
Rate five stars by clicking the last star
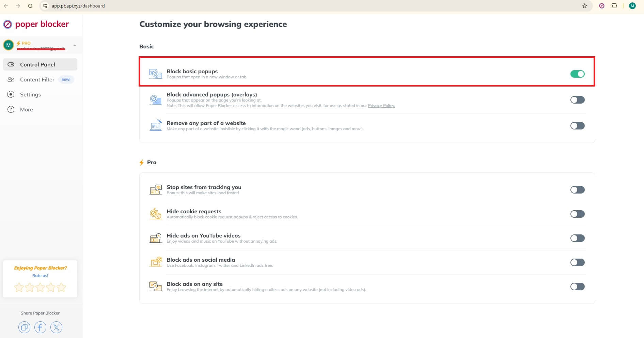(x=61, y=287)
